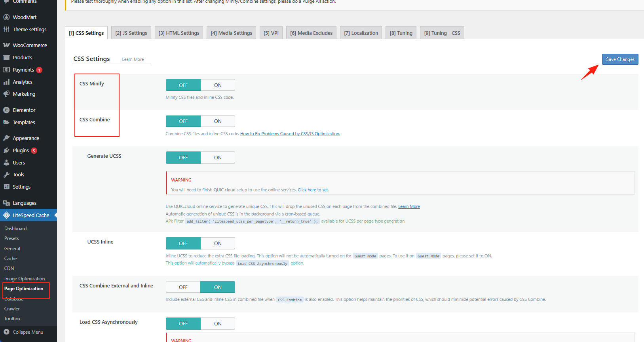Click the Elementor sidebar icon
Screen dimensions: 644x342
(x=6, y=110)
